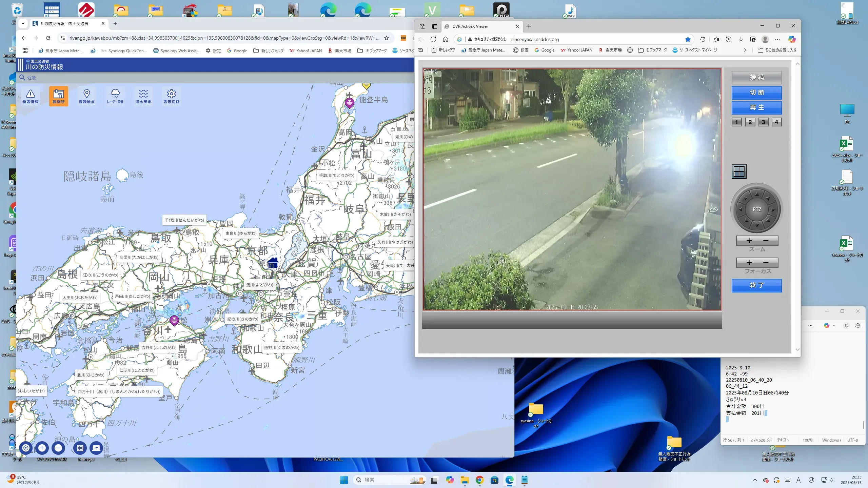Select the 観測所 observation station tool
The image size is (868, 488).
click(58, 96)
